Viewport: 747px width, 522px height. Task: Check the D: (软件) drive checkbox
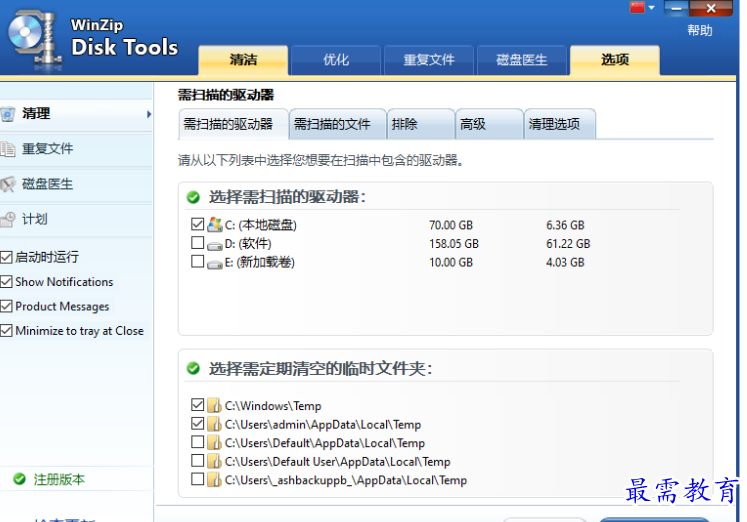click(197, 242)
